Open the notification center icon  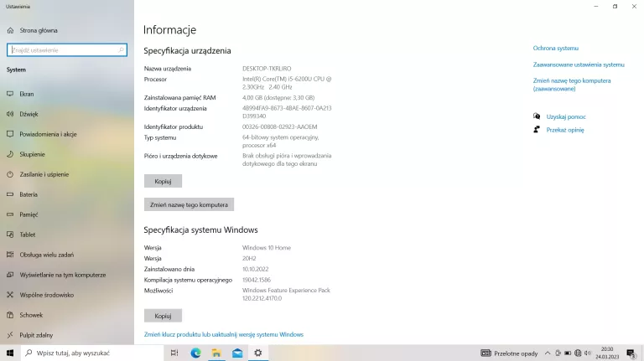coord(631,353)
